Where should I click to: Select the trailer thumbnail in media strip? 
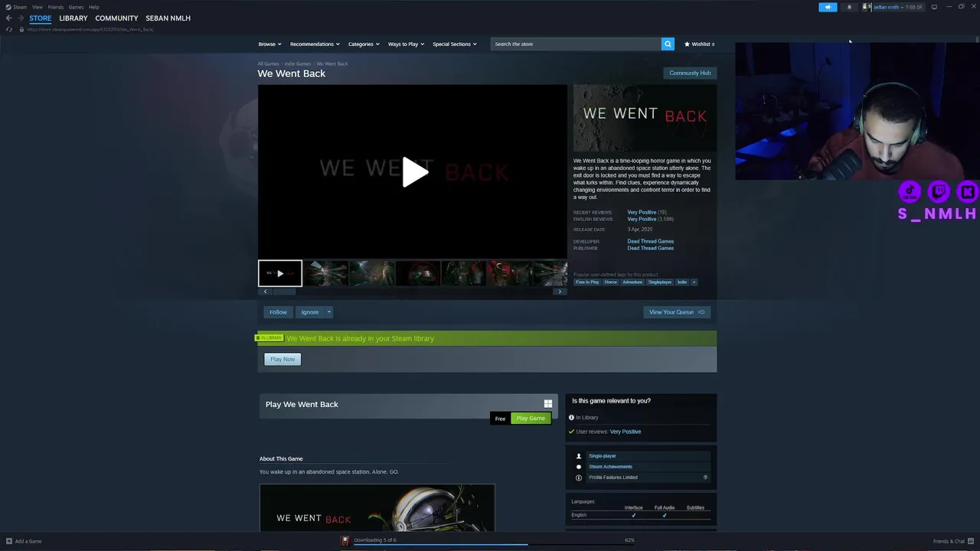coord(280,273)
